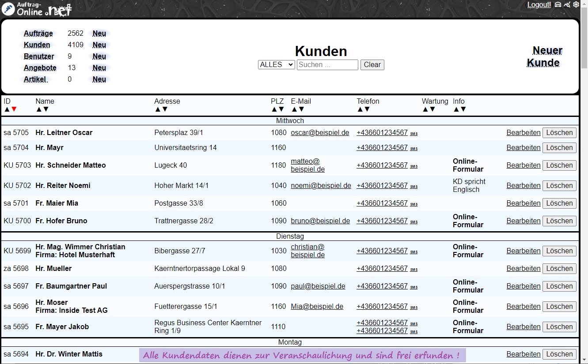This screenshot has height=364, width=588.
Task: Sort Wartung column descending arrow
Action: click(432, 109)
